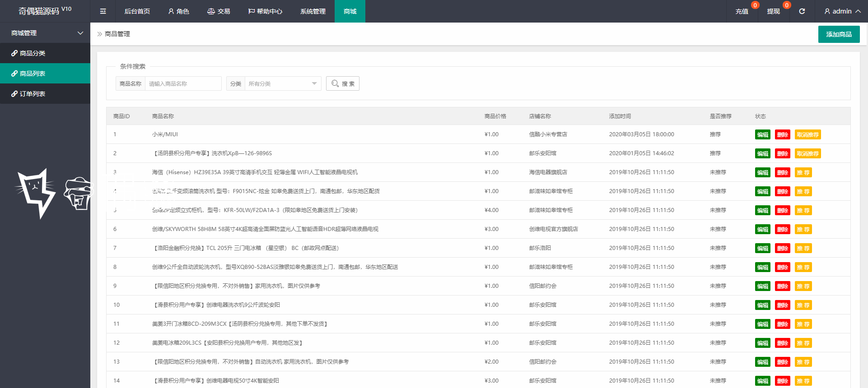
Task: Delete product ID 2 washing machine
Action: pos(783,153)
